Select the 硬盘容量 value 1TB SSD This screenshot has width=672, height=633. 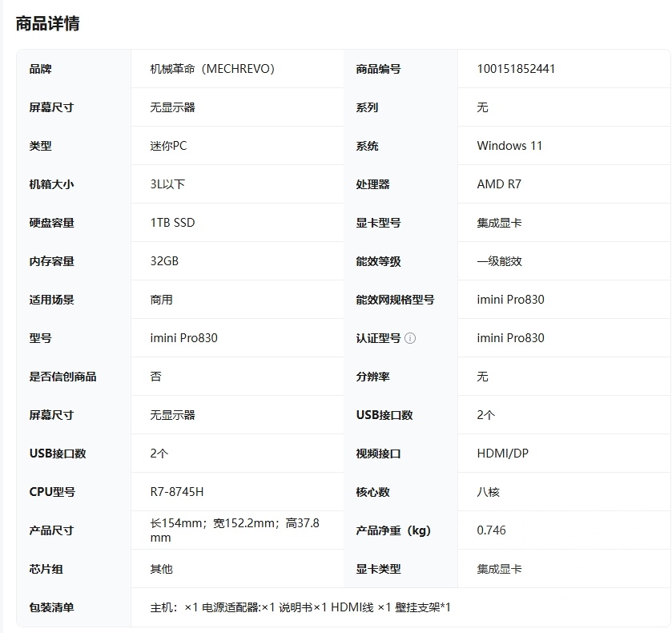171,222
